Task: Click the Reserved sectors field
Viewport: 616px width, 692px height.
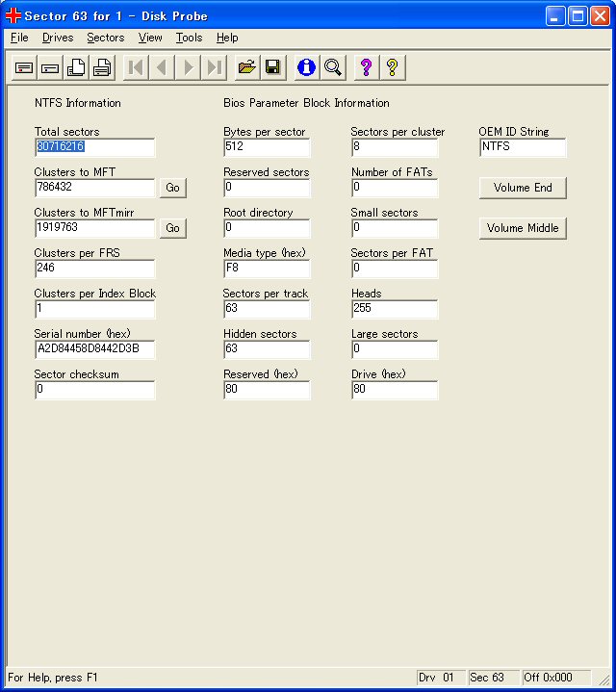Action: tap(267, 188)
